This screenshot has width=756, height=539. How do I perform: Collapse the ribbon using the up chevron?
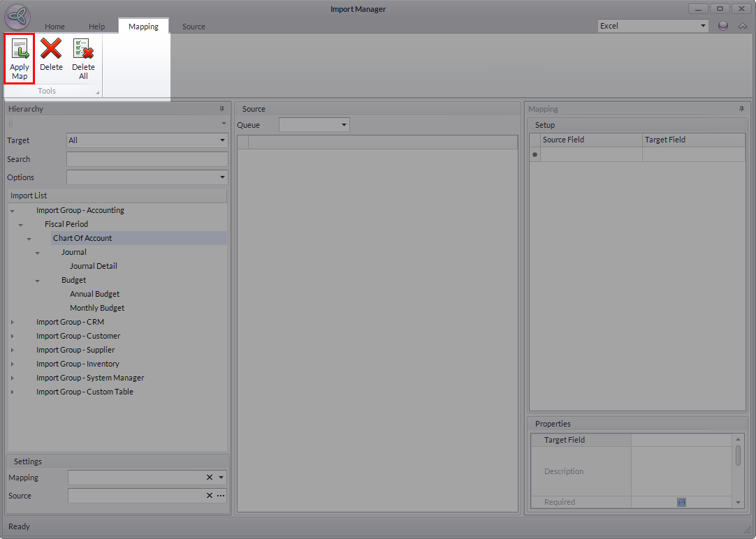point(743,26)
